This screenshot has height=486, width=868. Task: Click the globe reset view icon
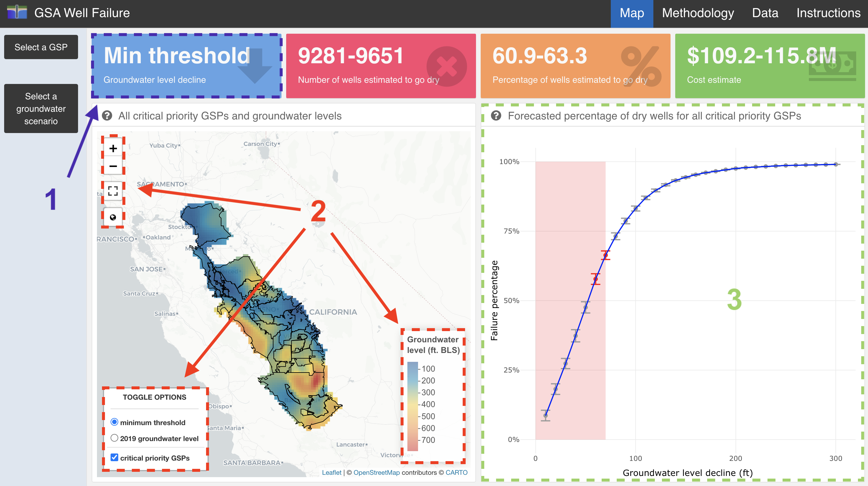(x=113, y=217)
